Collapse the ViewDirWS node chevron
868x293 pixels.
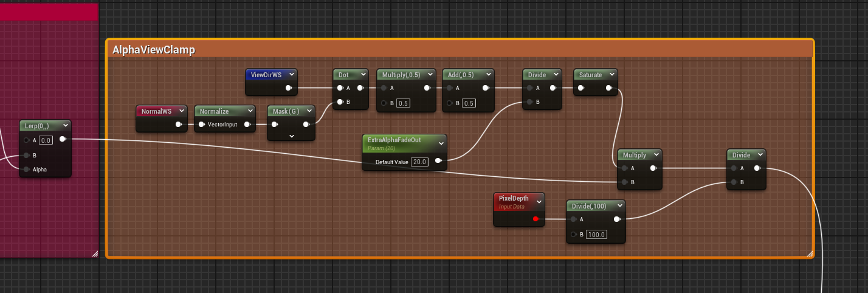tap(292, 75)
